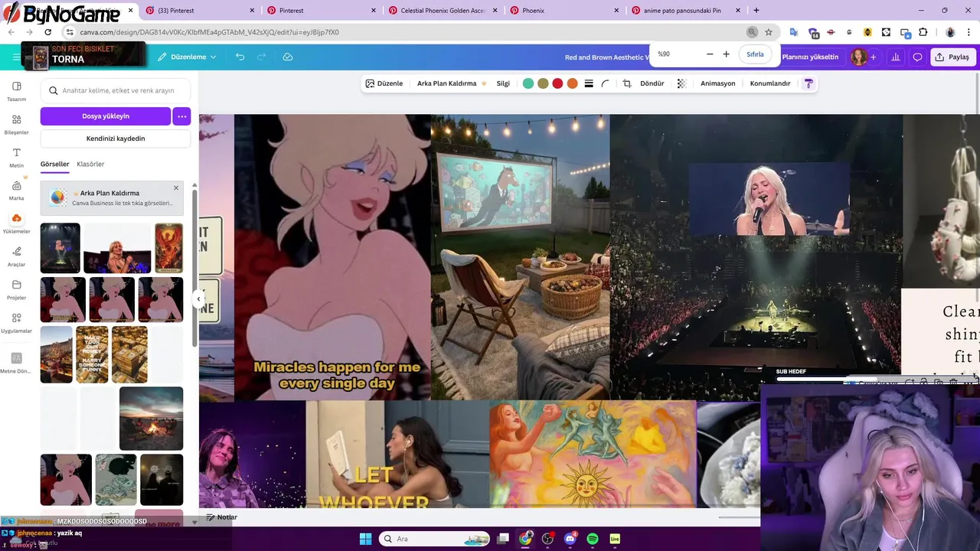Click the corner rounding icon
Viewport: 980px width, 551px height.
pyautogui.click(x=606, y=83)
